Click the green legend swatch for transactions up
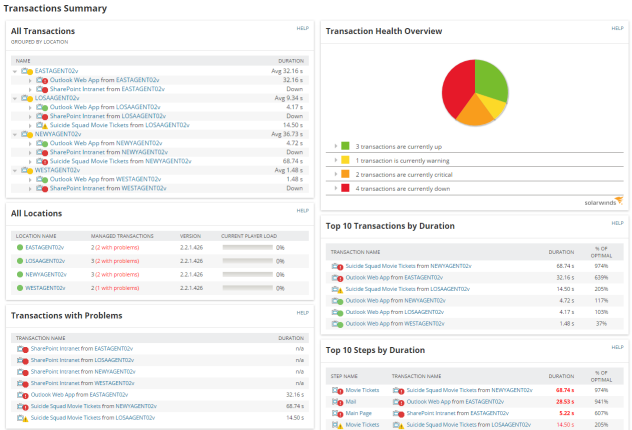 coord(345,146)
